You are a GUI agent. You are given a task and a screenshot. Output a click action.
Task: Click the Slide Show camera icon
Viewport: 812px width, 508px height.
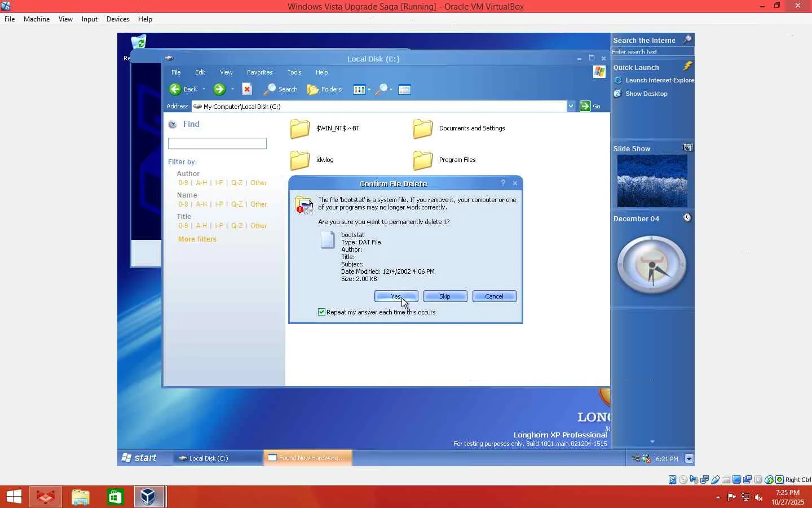click(687, 148)
